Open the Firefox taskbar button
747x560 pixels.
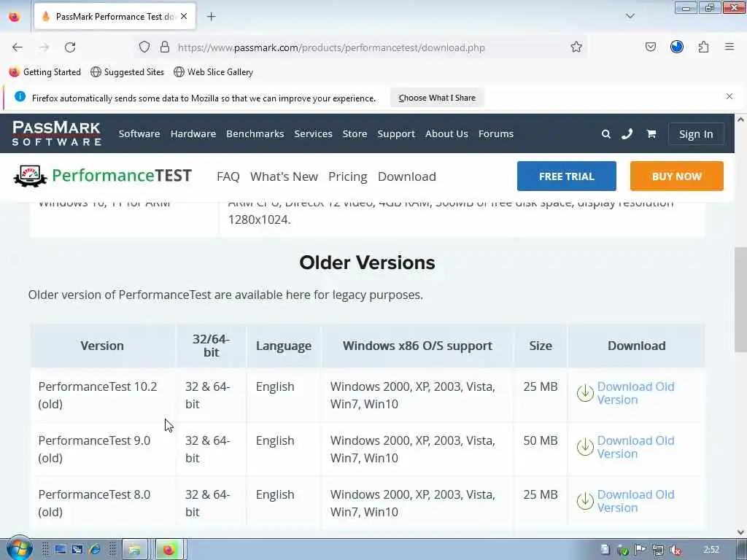(169, 550)
